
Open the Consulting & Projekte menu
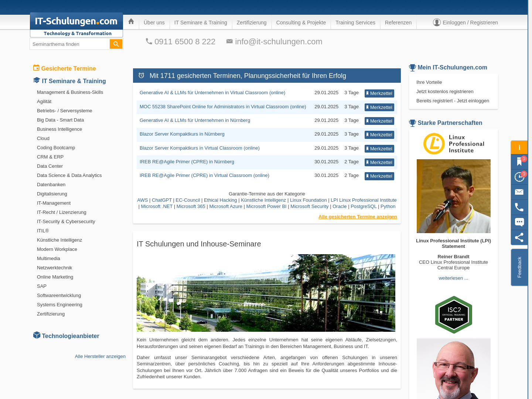(x=301, y=23)
